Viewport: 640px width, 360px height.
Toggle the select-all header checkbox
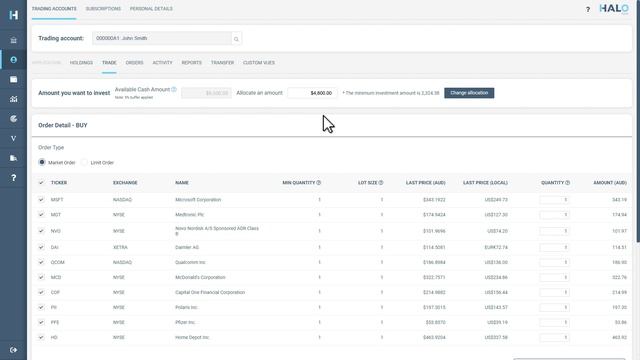[x=41, y=182]
